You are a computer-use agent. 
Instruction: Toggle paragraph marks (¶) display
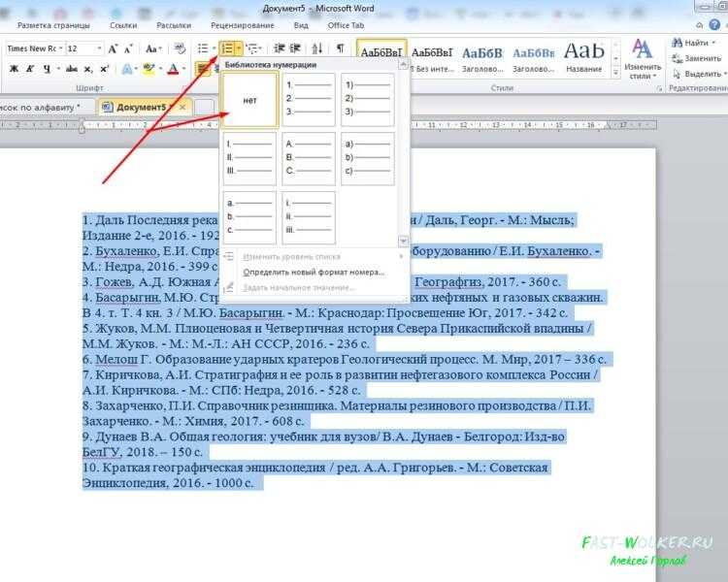[x=341, y=48]
